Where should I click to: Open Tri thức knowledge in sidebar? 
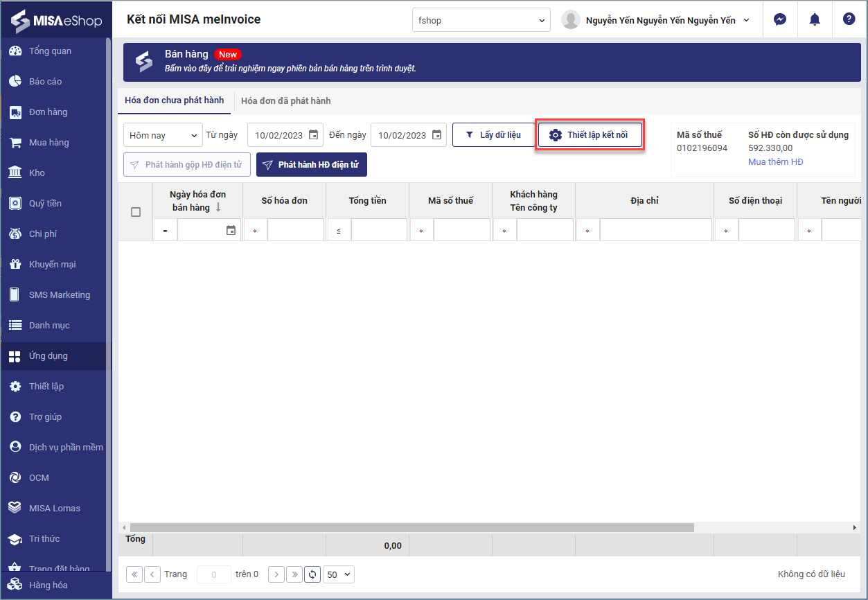click(x=53, y=539)
